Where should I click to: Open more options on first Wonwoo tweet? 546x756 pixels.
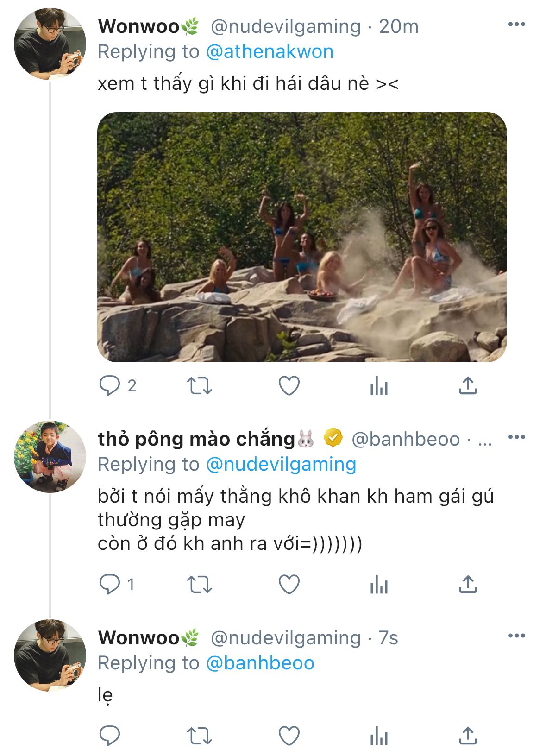point(516,25)
